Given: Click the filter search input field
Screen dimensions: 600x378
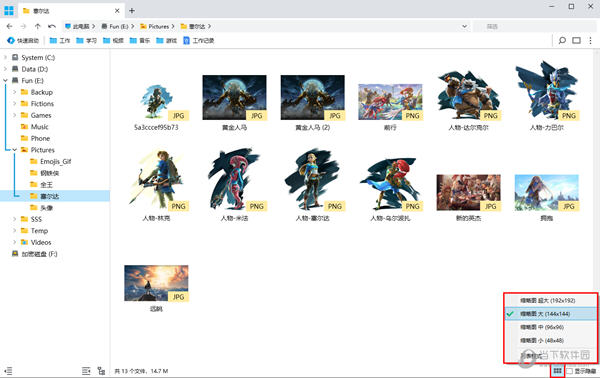Looking at the screenshot, I should 534,26.
